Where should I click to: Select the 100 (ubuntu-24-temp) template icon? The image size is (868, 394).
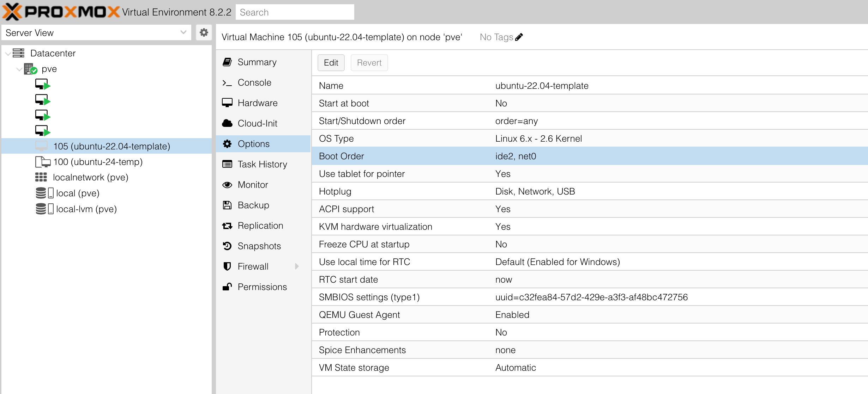pyautogui.click(x=43, y=162)
